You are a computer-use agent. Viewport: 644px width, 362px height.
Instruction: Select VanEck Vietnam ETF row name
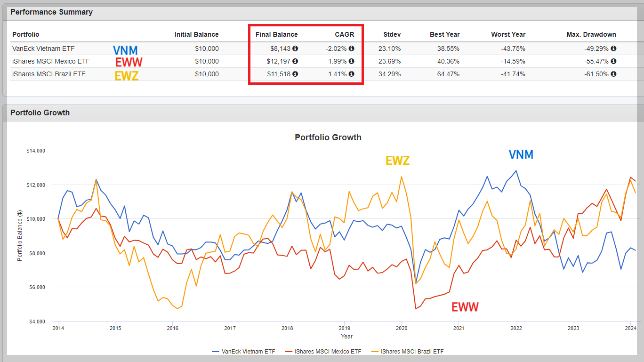(43, 48)
